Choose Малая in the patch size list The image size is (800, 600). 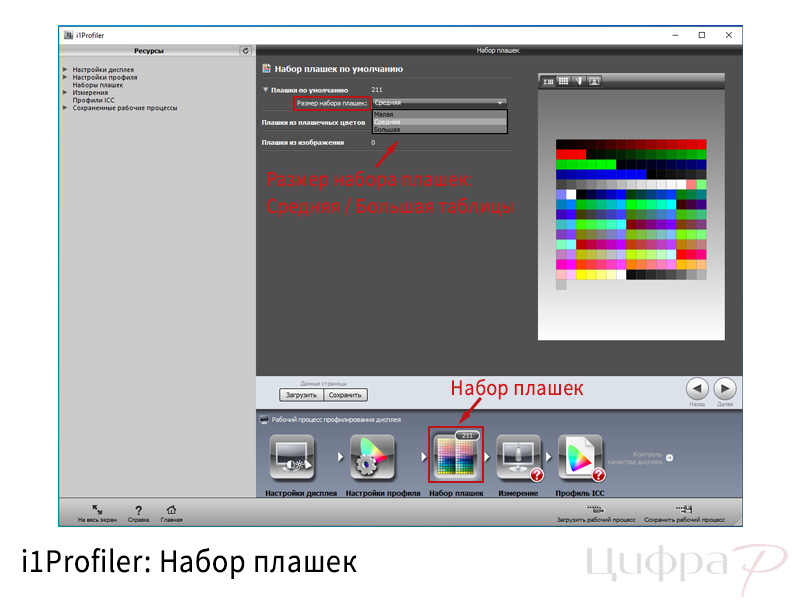coord(439,114)
